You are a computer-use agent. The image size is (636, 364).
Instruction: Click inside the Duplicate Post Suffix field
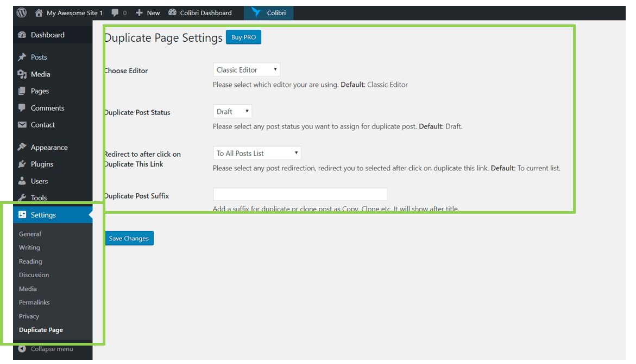pos(300,194)
